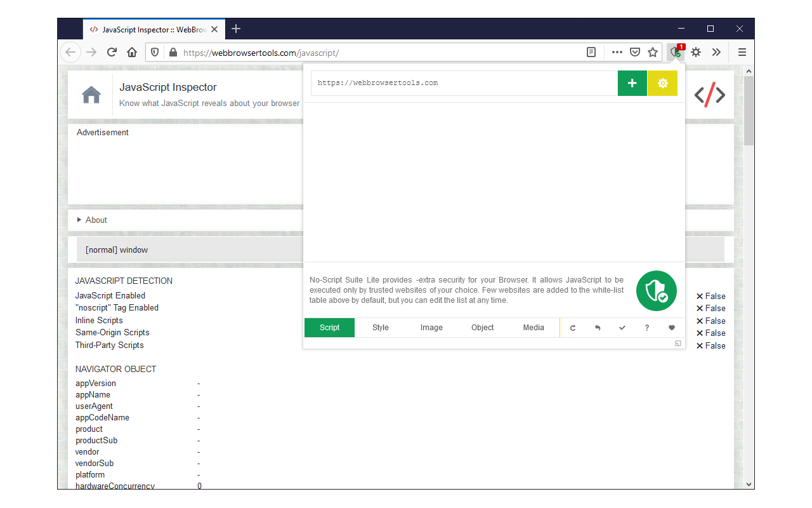Viewport: 812px width, 508px height.
Task: Click the small resize-window icon in popup corner
Action: (x=678, y=344)
